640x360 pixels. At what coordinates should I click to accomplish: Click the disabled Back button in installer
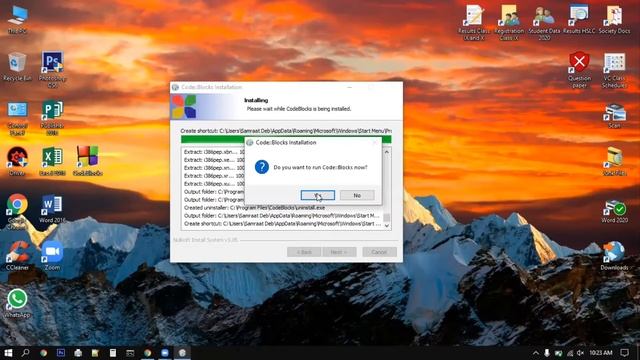point(304,252)
